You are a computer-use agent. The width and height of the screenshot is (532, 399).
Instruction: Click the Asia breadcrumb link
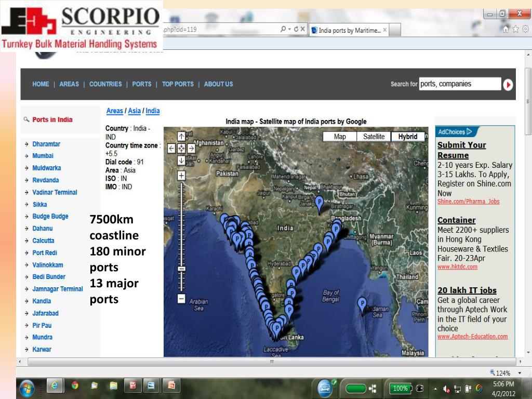(x=134, y=111)
